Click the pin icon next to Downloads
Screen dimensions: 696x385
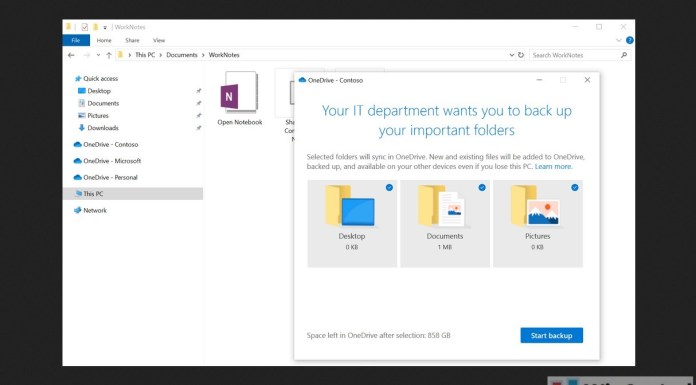pyautogui.click(x=198, y=128)
